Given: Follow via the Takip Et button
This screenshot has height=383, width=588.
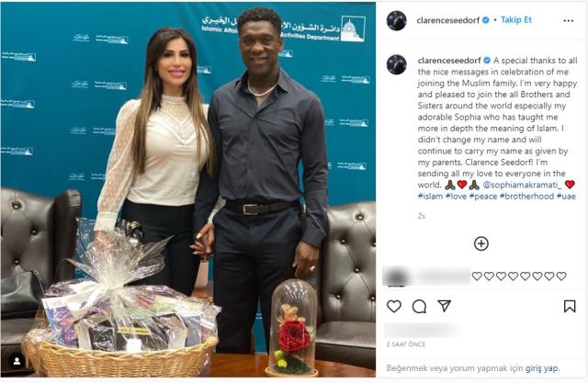Looking at the screenshot, I should coord(516,20).
